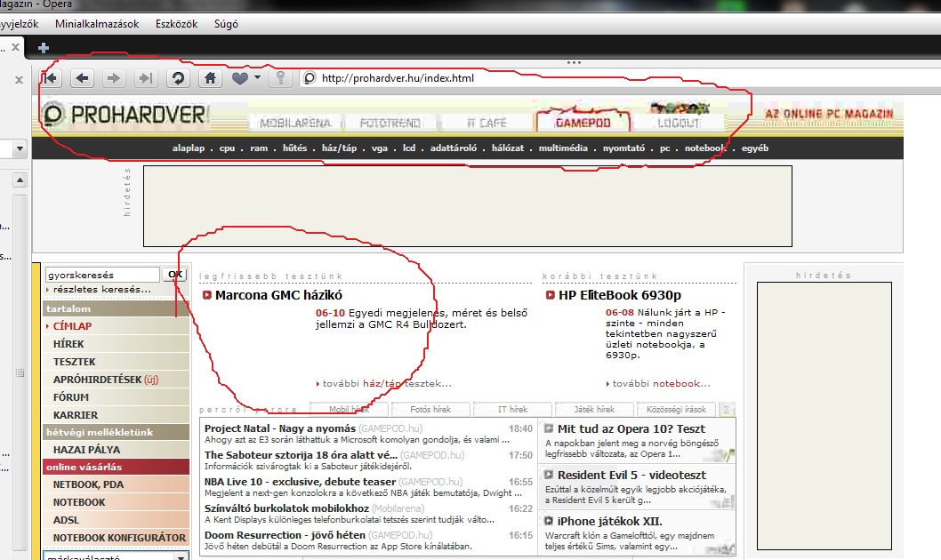
Task: Switch to the Közösségi írások tab
Action: coord(676,410)
